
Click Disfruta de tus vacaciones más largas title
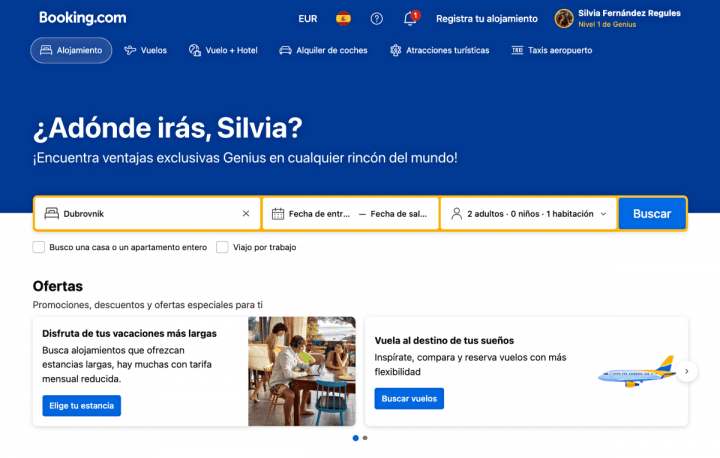[x=129, y=334]
